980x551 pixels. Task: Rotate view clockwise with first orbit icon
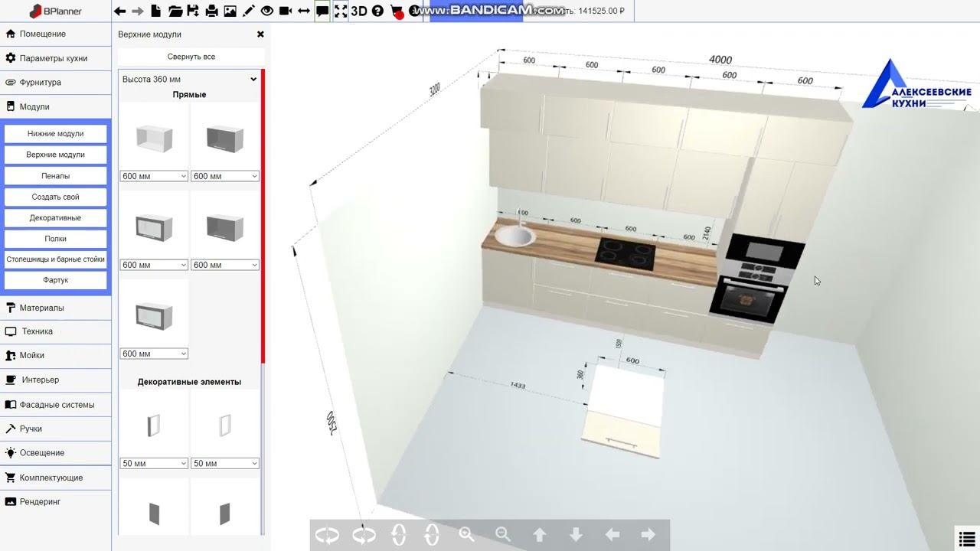pos(327,535)
